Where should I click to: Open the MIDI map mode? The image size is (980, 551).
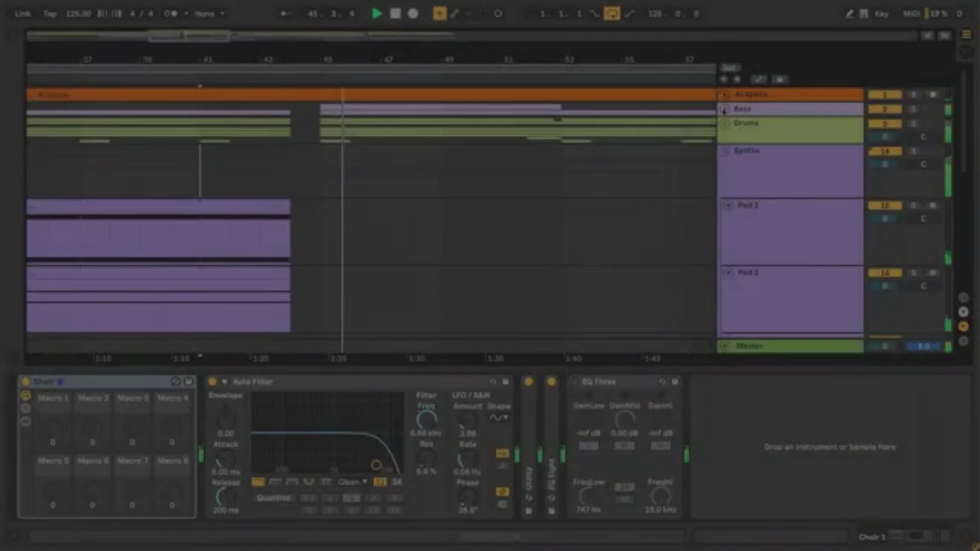tap(911, 14)
